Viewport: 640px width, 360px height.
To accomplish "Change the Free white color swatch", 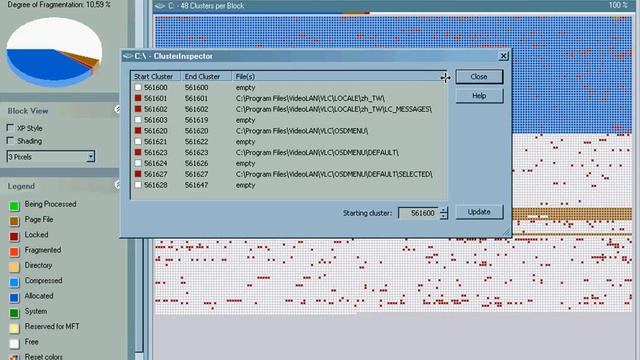I will pos(14,344).
